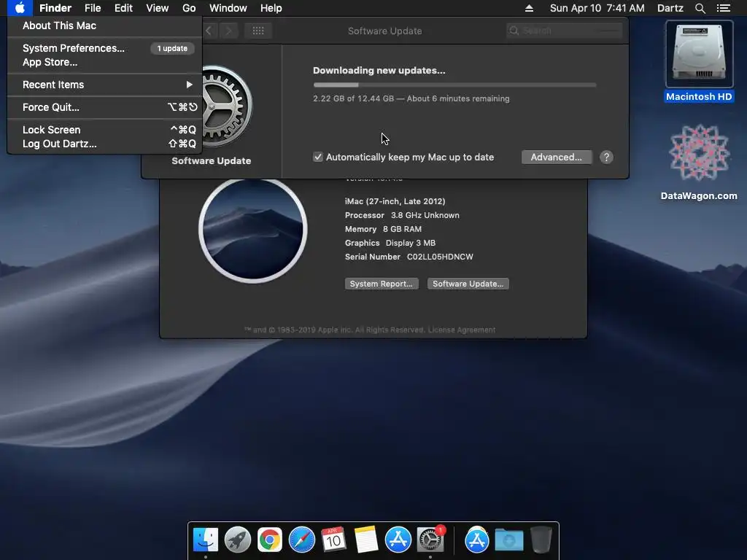Open the App Store icon beside Downloads folder
This screenshot has width=747, height=560.
477,540
